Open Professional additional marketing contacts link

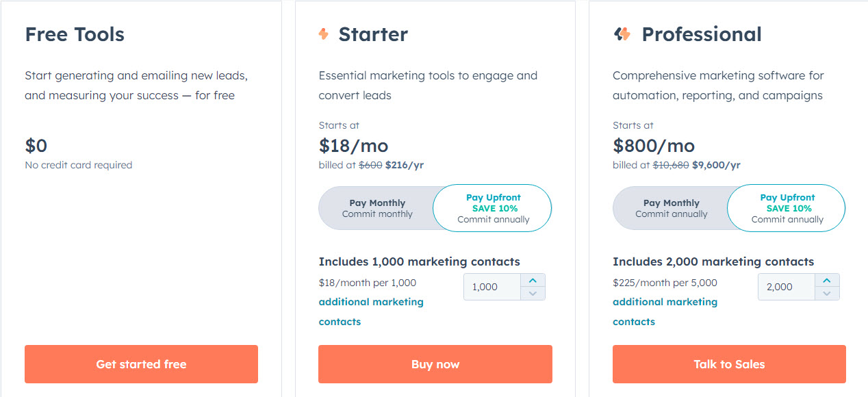(x=665, y=311)
